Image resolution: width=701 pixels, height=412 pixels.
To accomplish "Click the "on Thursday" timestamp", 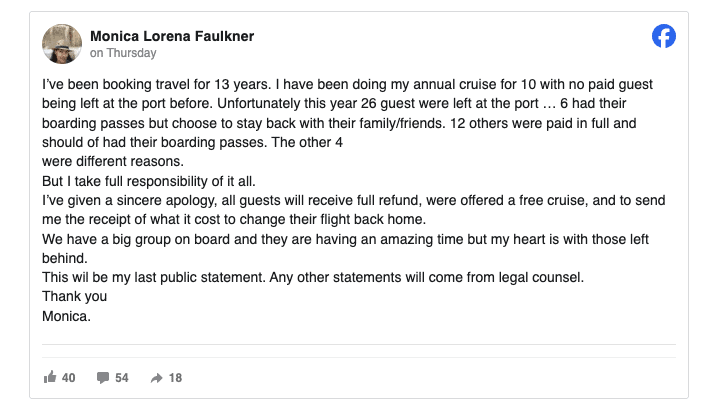I will tap(123, 53).
